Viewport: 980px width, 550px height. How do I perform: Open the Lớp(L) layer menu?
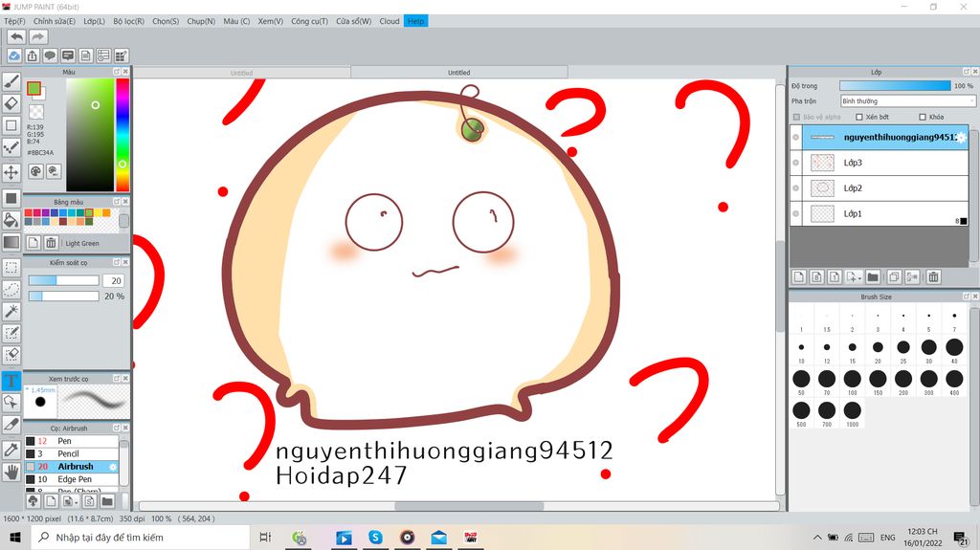click(x=95, y=21)
